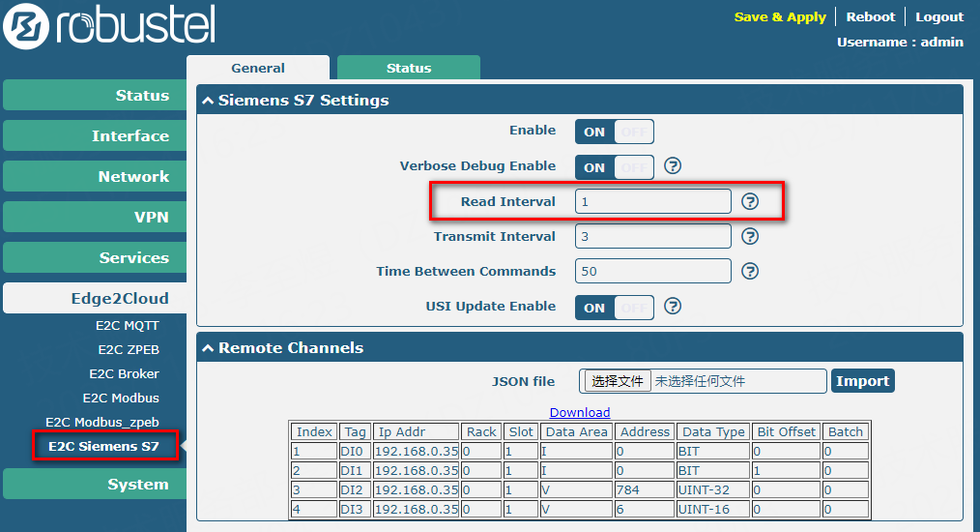
Task: Switch to the Status tab
Action: [x=408, y=68]
